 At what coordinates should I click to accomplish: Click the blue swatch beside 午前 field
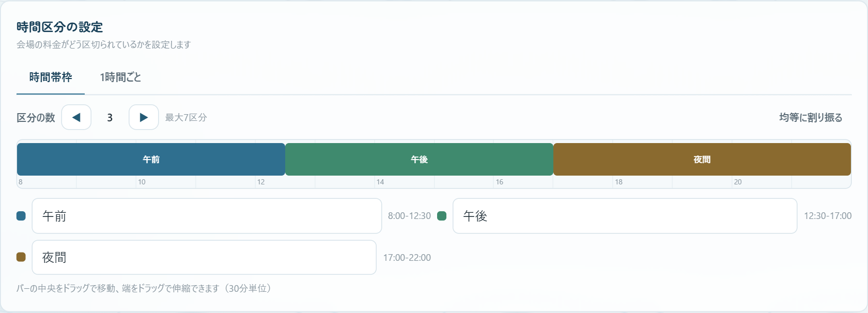21,216
